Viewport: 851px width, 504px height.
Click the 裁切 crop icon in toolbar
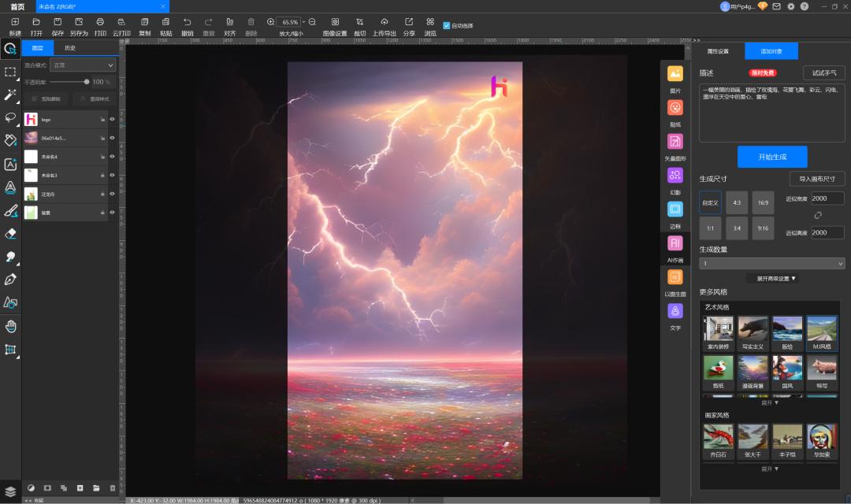[x=359, y=22]
